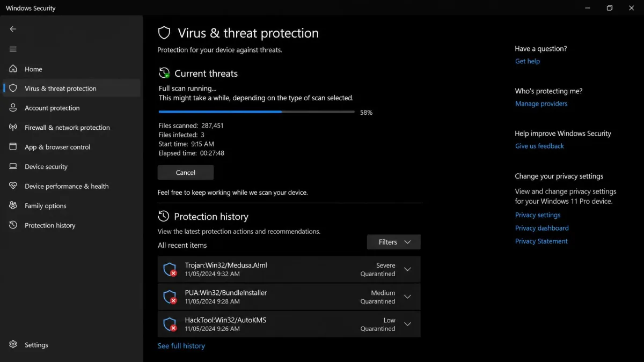Restore down the Windows Security window

click(609, 8)
